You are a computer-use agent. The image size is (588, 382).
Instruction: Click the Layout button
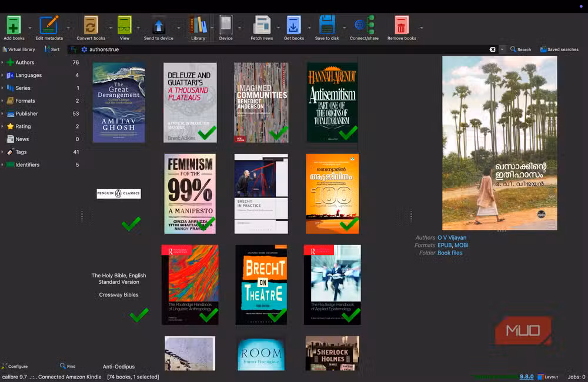coord(548,377)
